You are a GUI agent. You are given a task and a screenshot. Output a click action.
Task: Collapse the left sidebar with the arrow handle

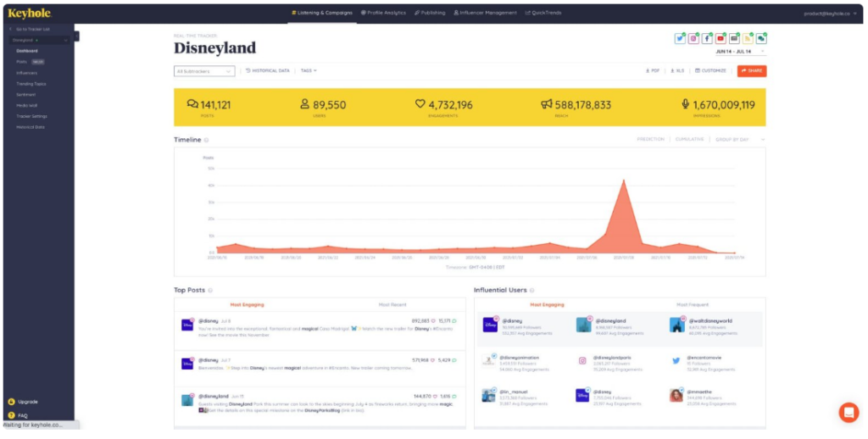click(76, 36)
